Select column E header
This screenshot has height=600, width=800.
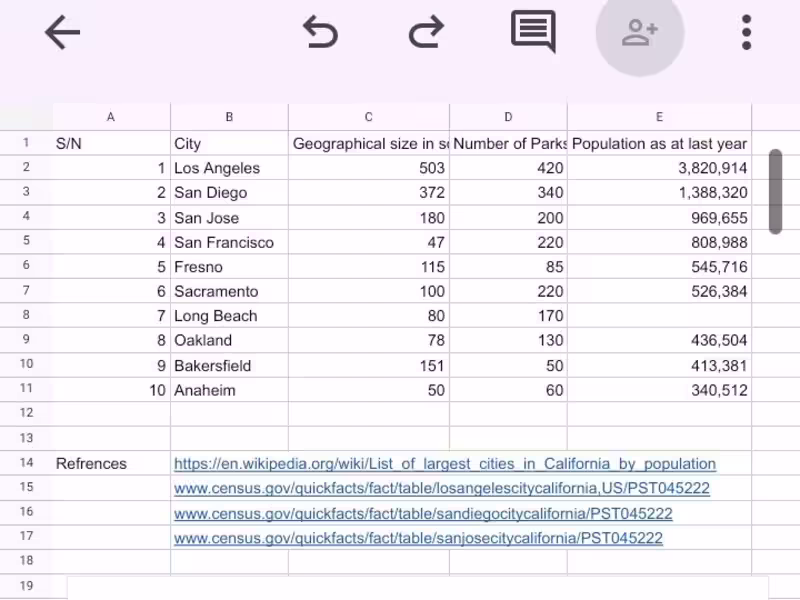(x=659, y=117)
